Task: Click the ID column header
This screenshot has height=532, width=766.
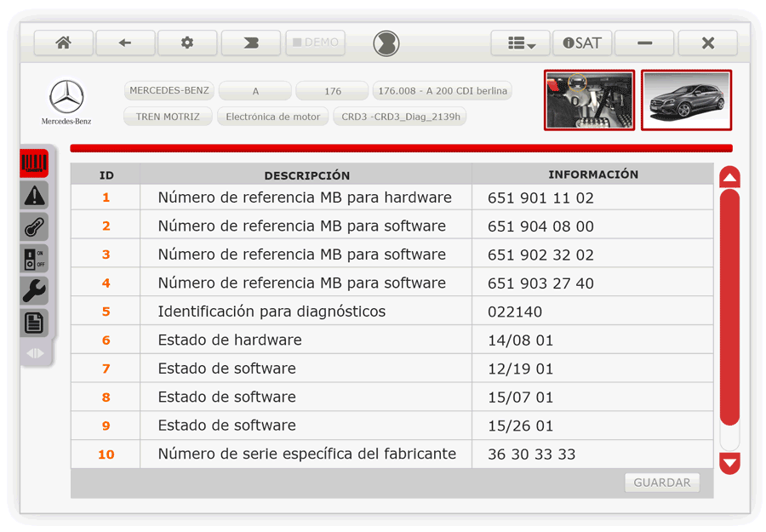Action: pyautogui.click(x=106, y=174)
